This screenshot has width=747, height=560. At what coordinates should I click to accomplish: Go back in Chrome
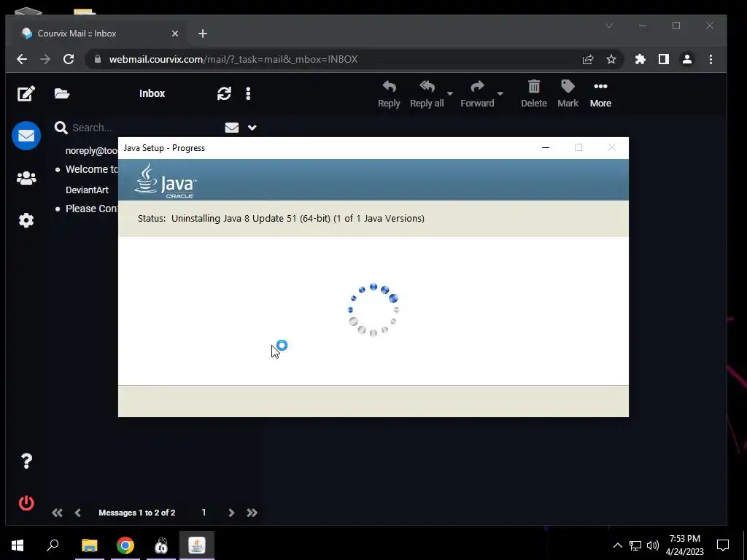tap(22, 59)
